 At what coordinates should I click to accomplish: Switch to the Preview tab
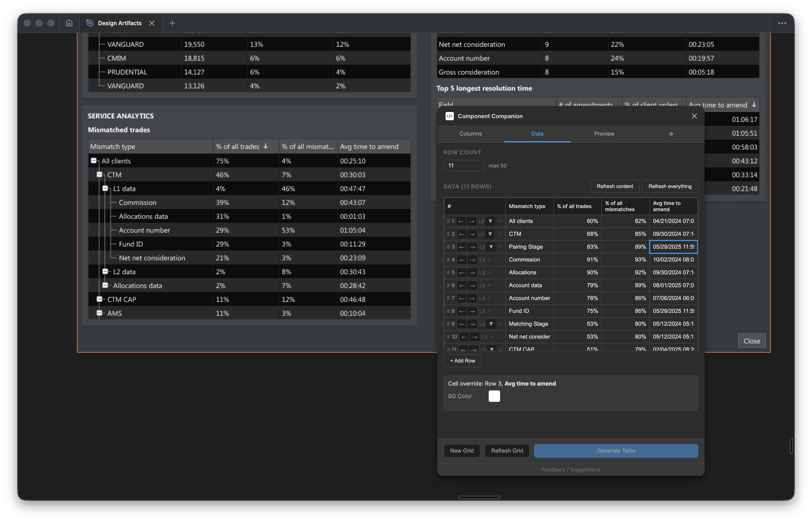click(x=605, y=134)
